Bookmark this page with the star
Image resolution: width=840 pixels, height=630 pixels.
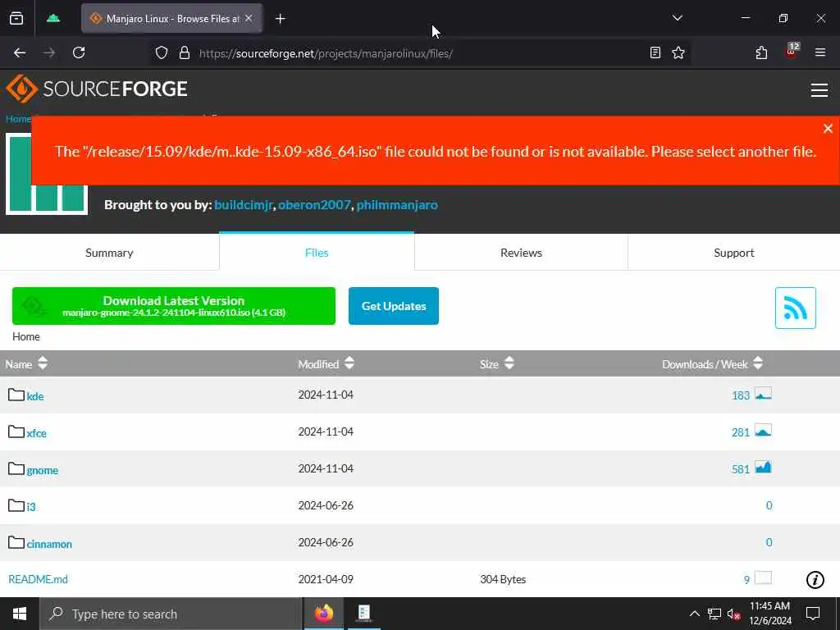pyautogui.click(x=678, y=52)
